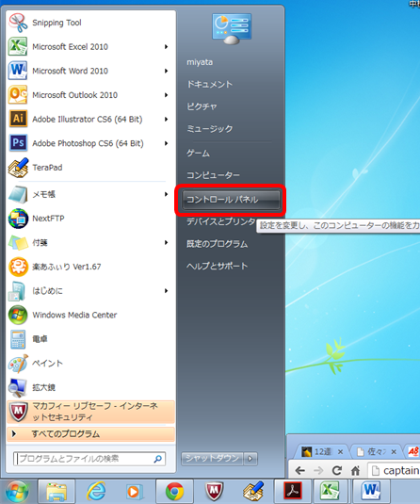Expand Adobe Photoshop CS6 jump list arrow
Screen dimensions: 420x504
166,143
